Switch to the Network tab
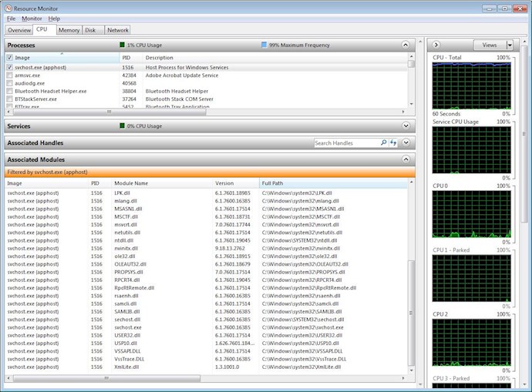This screenshot has width=532, height=392. coord(118,30)
